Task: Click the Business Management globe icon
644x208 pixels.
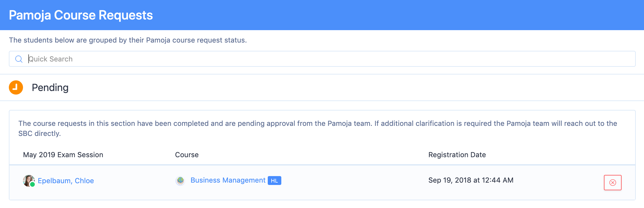Action: (x=180, y=181)
